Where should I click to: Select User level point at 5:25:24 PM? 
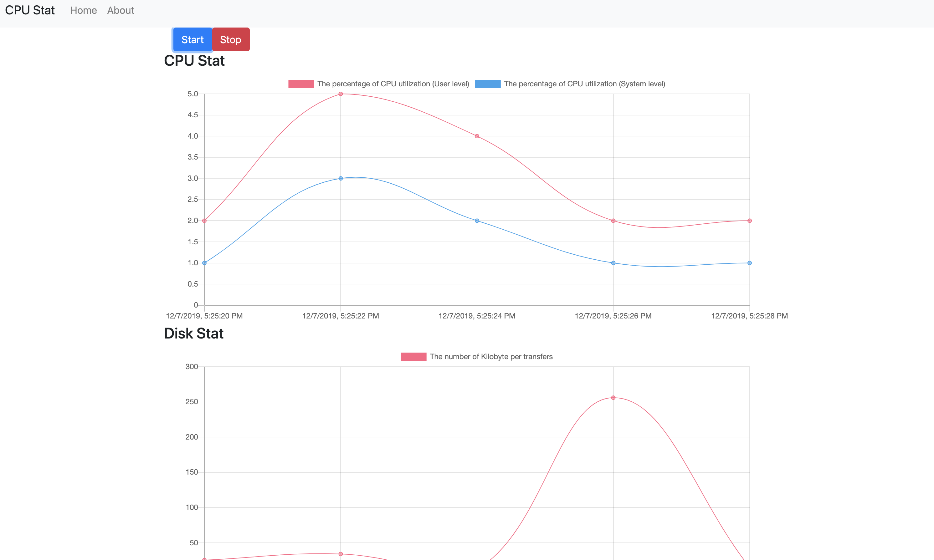coord(477,136)
